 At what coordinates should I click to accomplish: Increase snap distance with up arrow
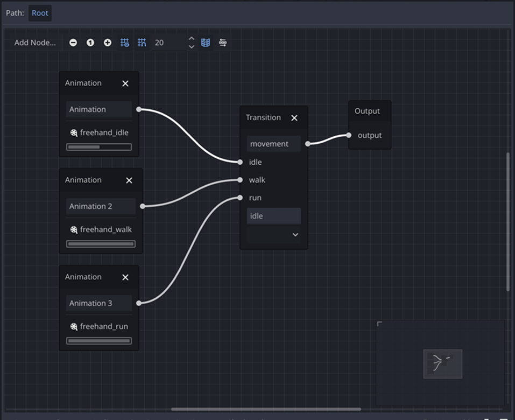pyautogui.click(x=192, y=38)
